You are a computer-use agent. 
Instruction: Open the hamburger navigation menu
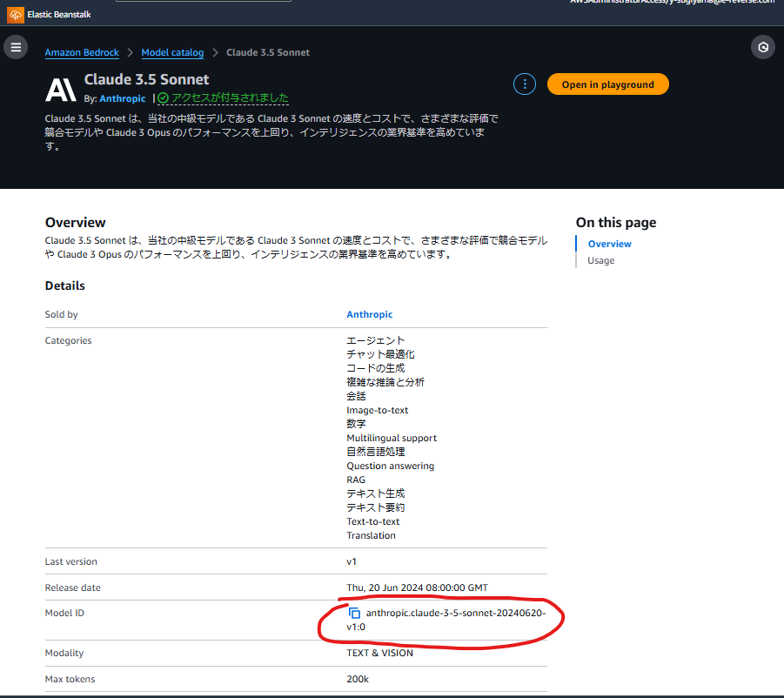(16, 48)
